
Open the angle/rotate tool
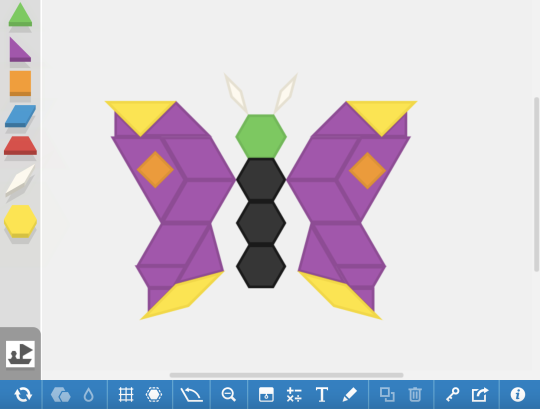(x=191, y=395)
